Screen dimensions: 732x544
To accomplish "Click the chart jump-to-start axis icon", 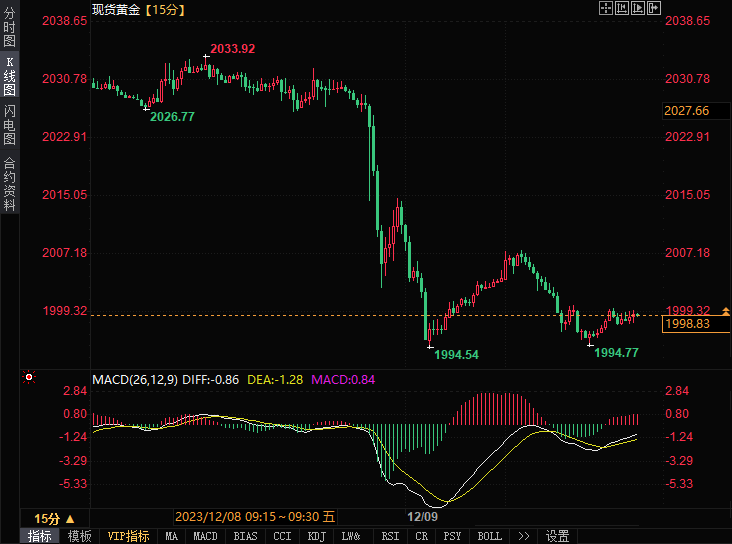I will pyautogui.click(x=622, y=8).
